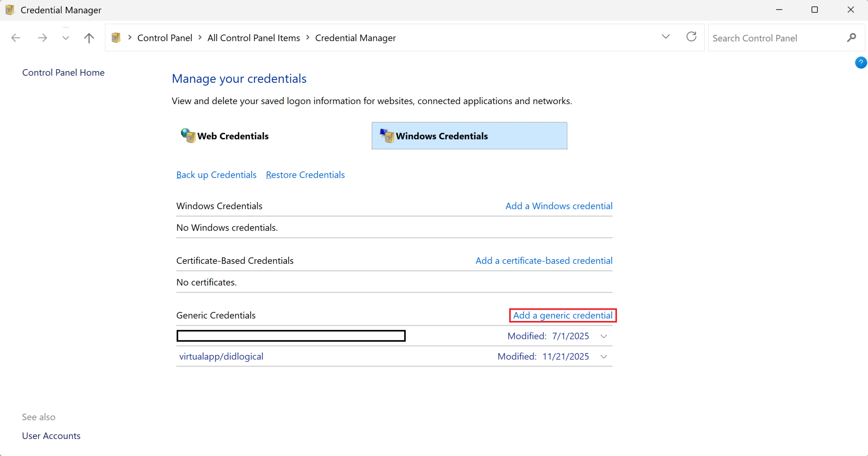Image resolution: width=868 pixels, height=456 pixels.
Task: Click Add a Windows credential link
Action: [559, 206]
